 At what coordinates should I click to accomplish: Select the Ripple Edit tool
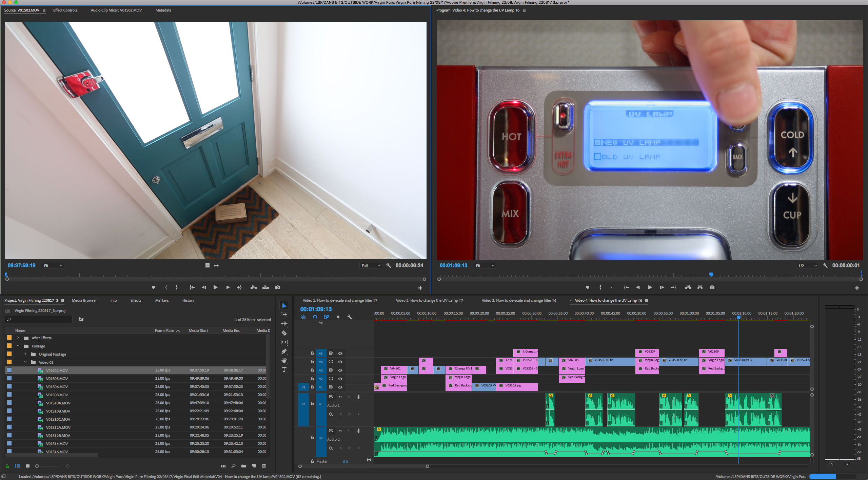click(284, 324)
